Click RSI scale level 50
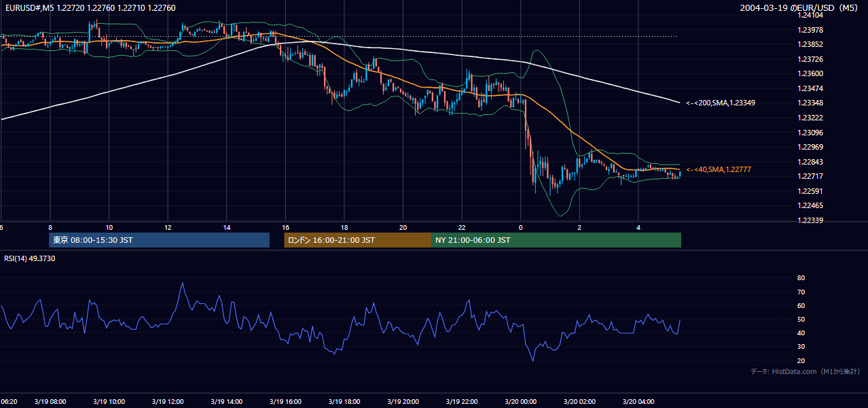Viewport: 868px width, 408px height. coord(801,319)
